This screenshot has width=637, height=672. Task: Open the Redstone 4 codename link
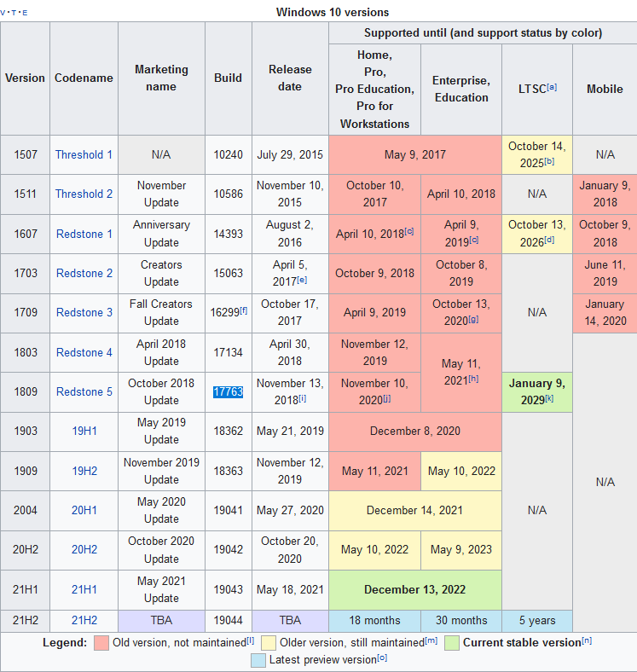[x=84, y=352]
